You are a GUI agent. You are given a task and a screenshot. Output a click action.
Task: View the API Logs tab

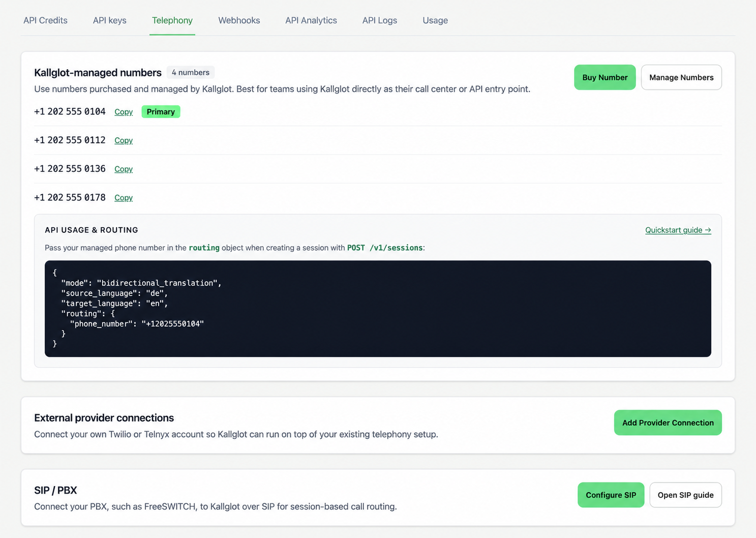tap(380, 20)
